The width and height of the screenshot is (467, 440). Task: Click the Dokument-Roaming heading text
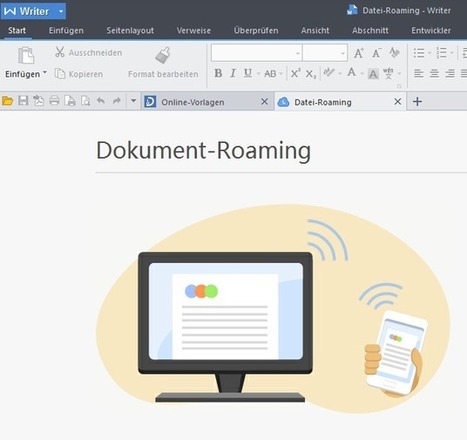[203, 151]
